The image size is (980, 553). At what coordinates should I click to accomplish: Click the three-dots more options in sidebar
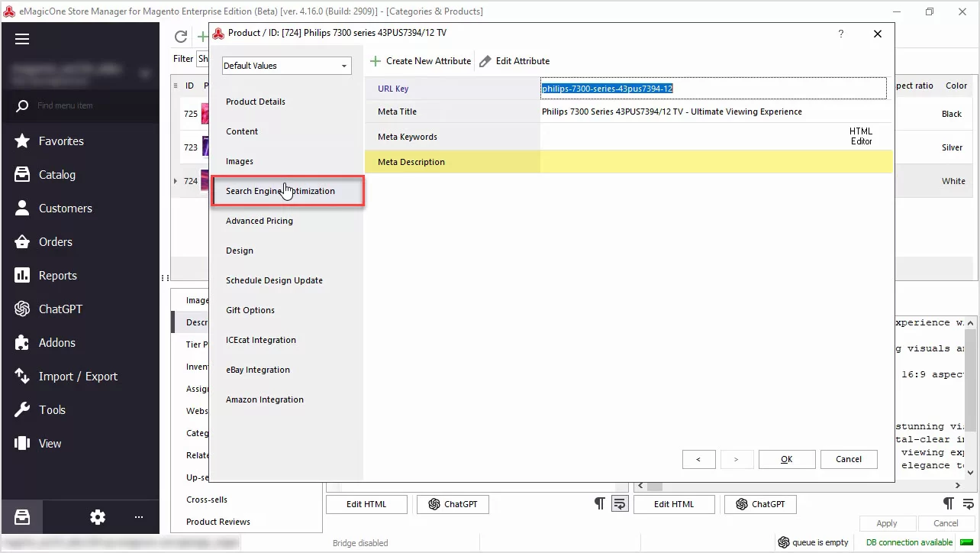tap(139, 517)
